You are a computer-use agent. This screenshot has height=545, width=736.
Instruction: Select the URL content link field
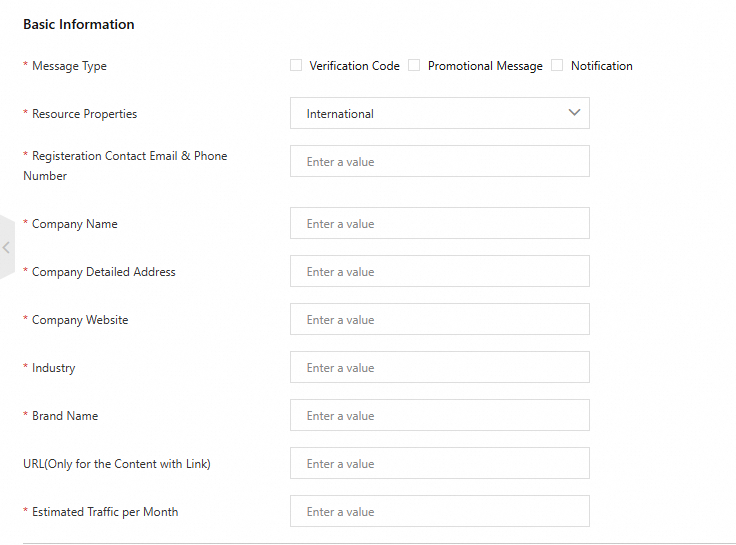439,464
